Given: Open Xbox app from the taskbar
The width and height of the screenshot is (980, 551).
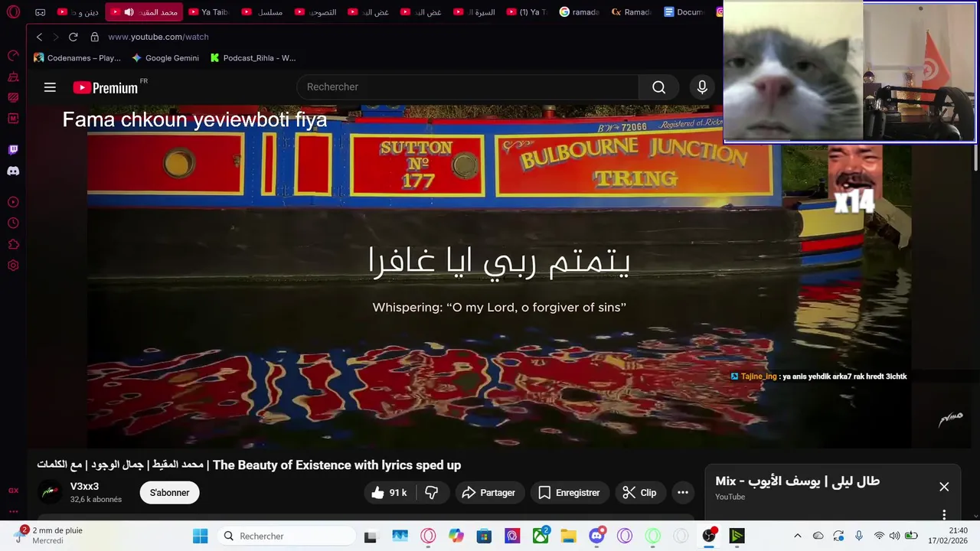Looking at the screenshot, I should click(541, 536).
